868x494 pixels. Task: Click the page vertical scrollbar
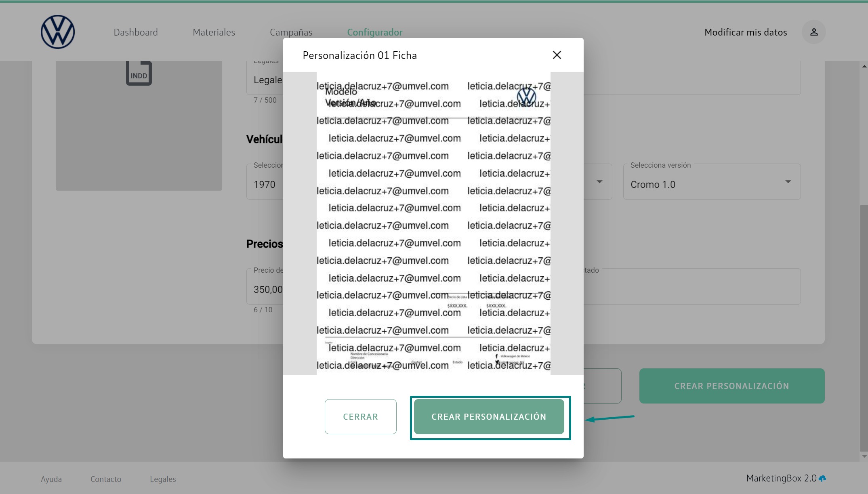(864, 327)
